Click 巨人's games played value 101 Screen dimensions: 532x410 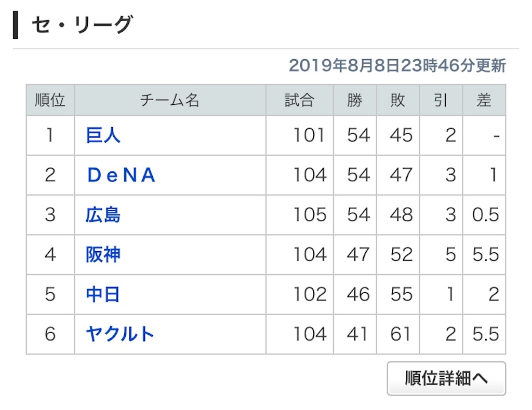point(309,135)
